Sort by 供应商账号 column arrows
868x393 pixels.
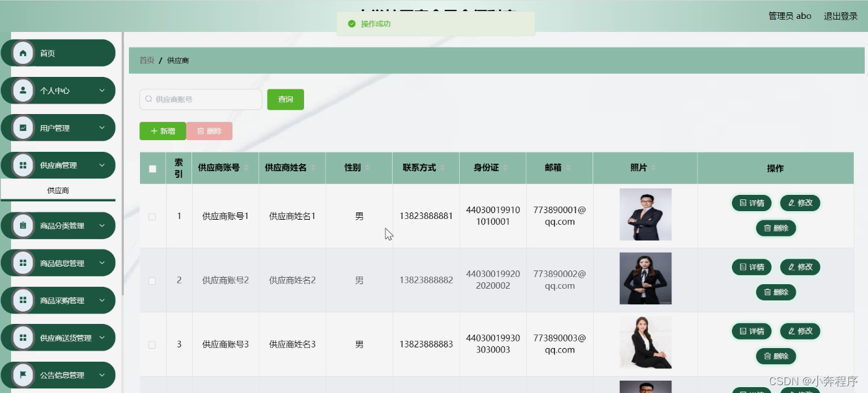(x=246, y=168)
